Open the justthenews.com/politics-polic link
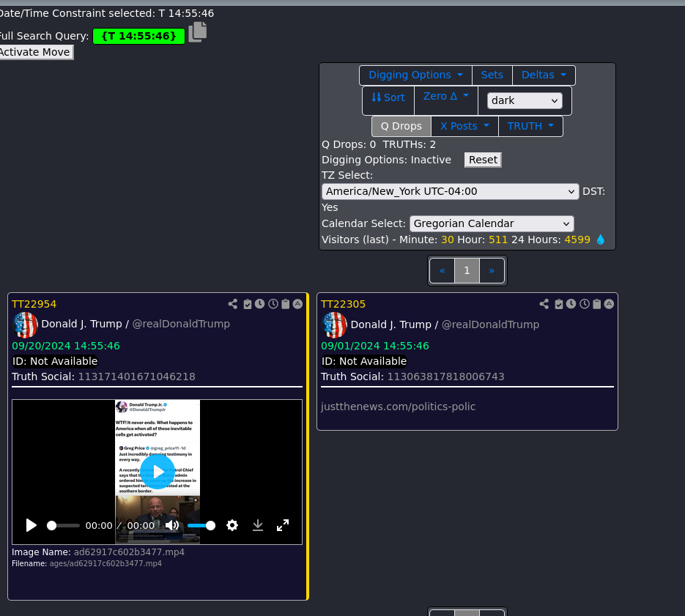Viewport: 685px width, 616px height. [398, 407]
